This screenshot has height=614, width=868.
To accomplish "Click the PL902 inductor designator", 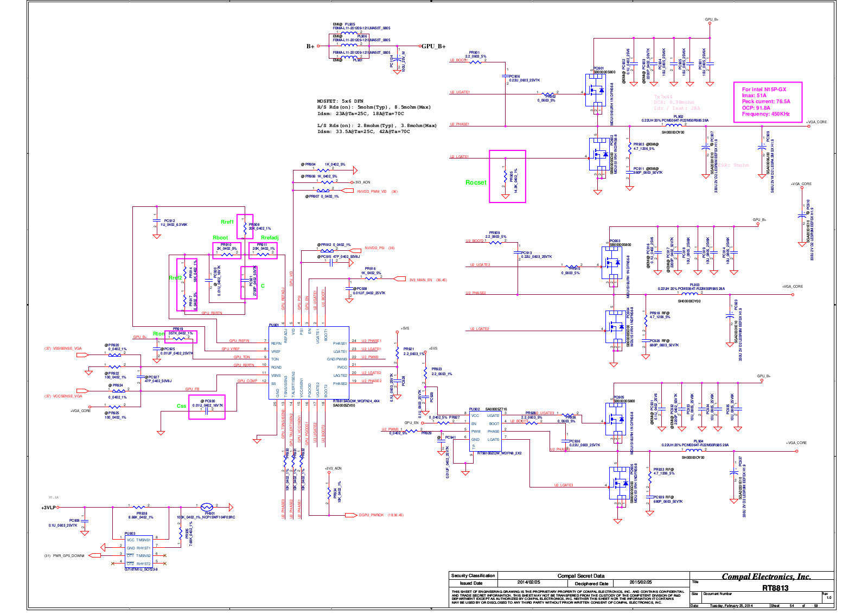I will [x=678, y=116].
